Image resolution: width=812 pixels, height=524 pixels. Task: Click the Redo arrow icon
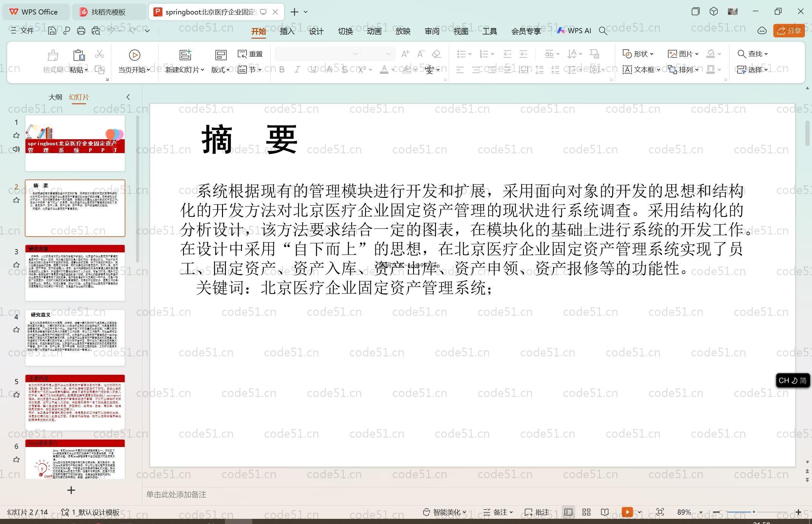pos(133,31)
